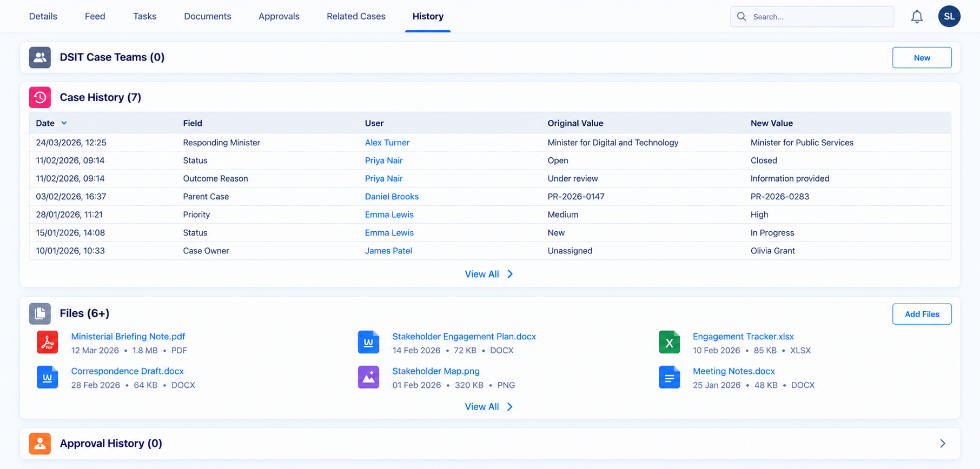
Task: Open Priya Nair link in the Status row
Action: (383, 160)
